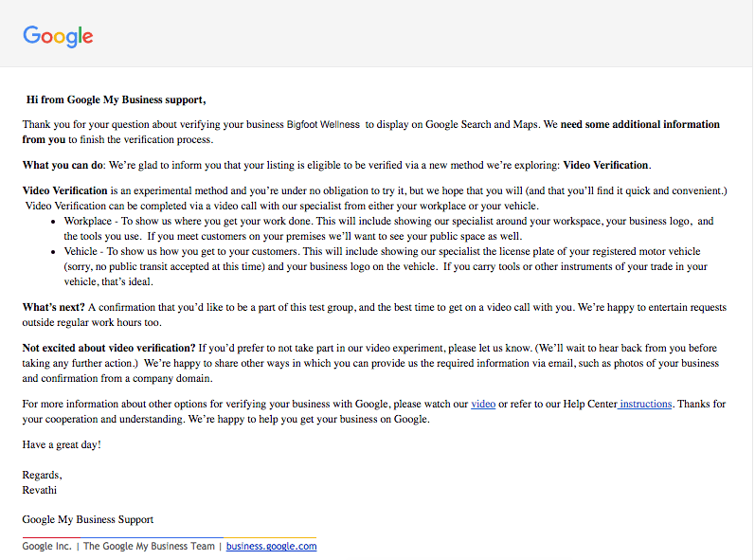Click 'Google My Business Support' signature text
This screenshot has height=560, width=755.
pos(88,519)
